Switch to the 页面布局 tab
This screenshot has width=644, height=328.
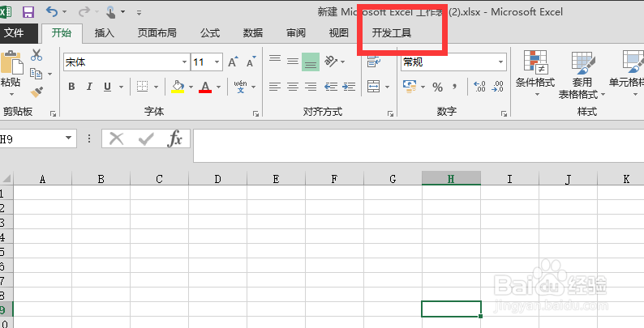click(157, 32)
